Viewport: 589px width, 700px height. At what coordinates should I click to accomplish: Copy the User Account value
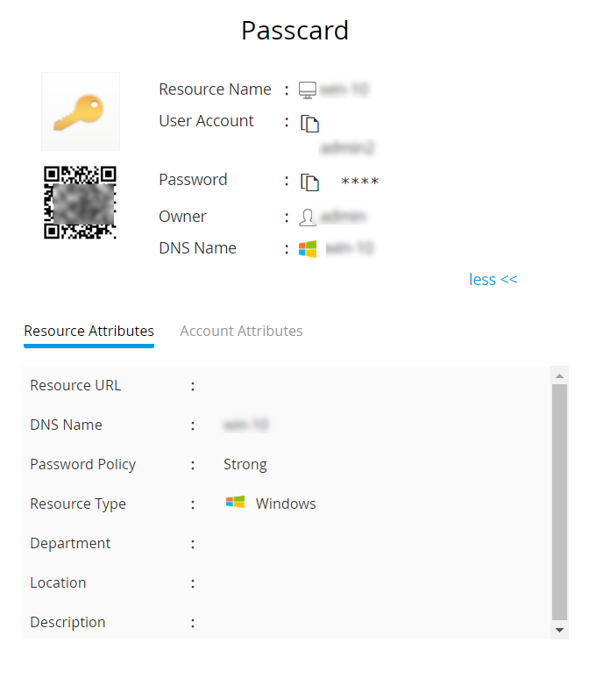coord(309,124)
